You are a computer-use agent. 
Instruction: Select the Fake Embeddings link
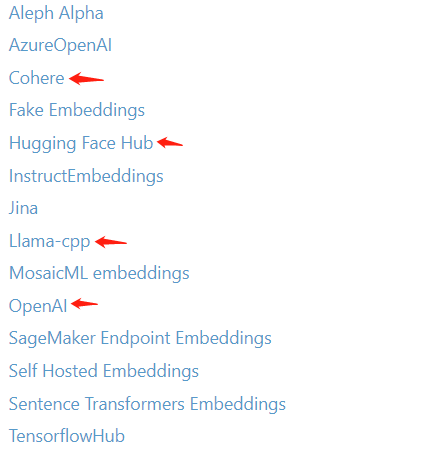77,110
